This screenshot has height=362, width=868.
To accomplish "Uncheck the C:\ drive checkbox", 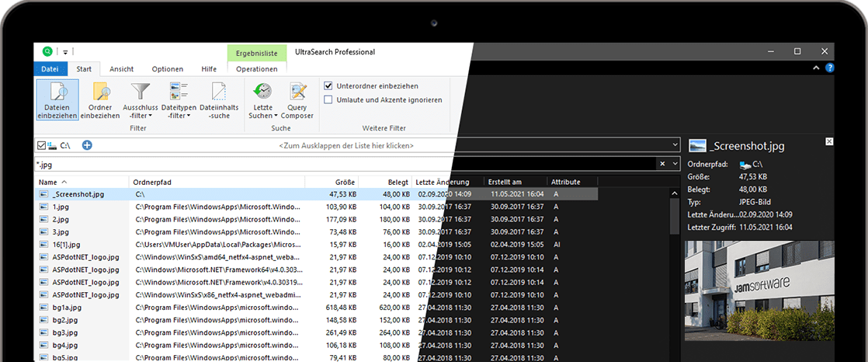I will coord(41,145).
